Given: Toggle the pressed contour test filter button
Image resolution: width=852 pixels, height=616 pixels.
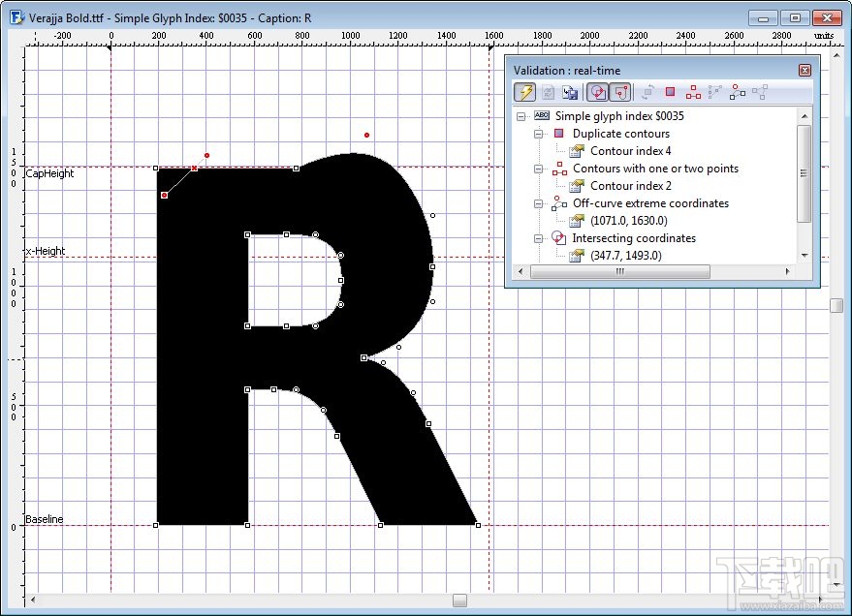Looking at the screenshot, I should pos(618,92).
